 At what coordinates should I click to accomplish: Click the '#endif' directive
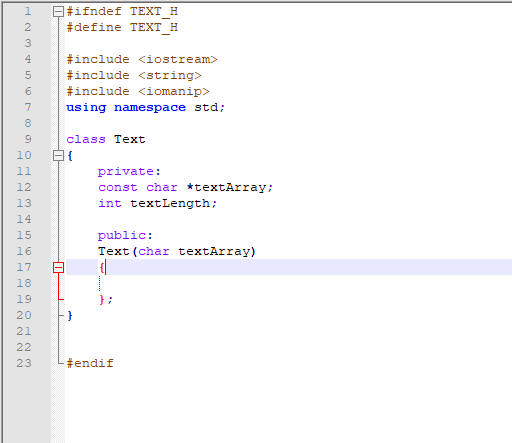[x=90, y=363]
